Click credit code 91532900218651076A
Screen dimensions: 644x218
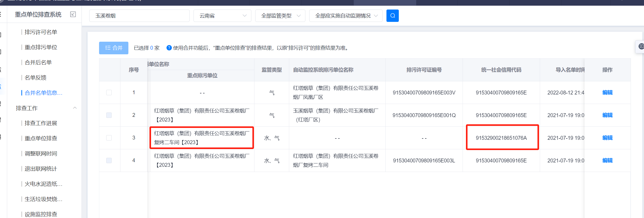point(501,138)
